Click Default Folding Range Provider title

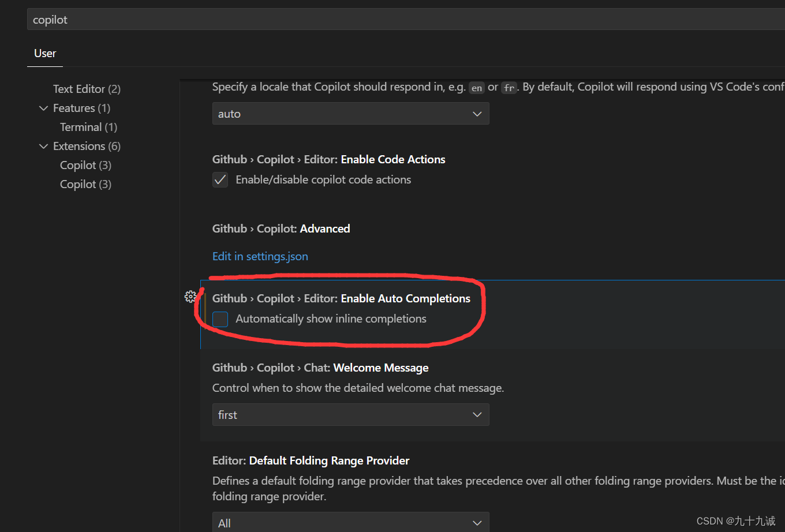[311, 460]
